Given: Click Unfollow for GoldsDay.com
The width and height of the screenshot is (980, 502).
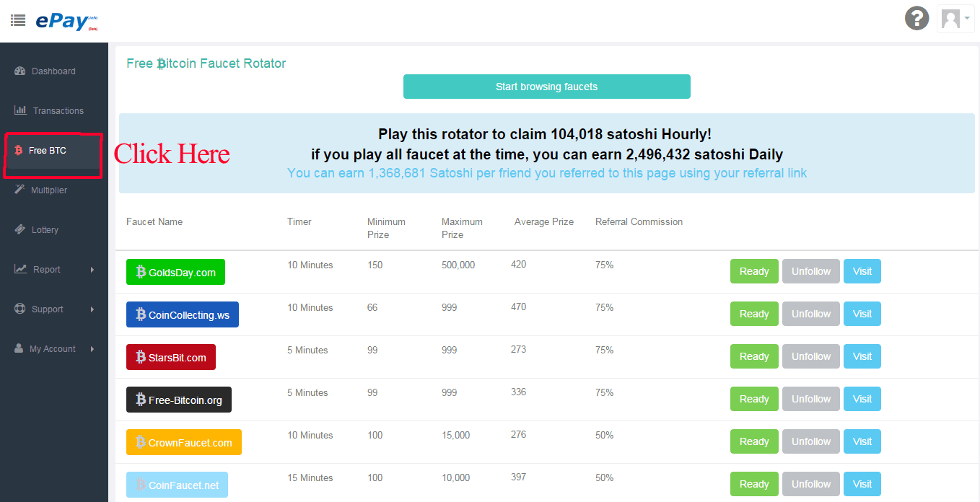Looking at the screenshot, I should tap(811, 271).
